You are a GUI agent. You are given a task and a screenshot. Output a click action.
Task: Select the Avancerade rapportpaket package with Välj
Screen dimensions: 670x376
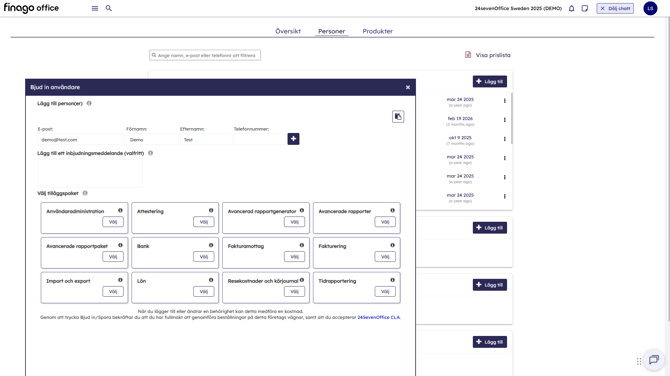coord(113,257)
